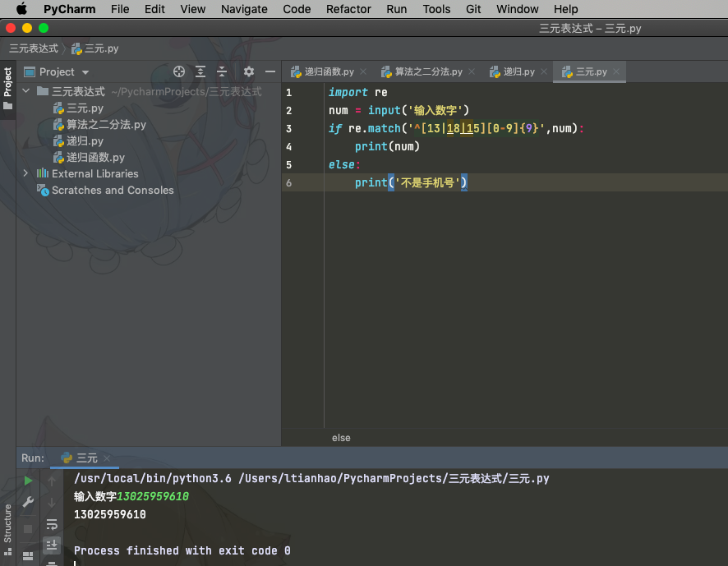Toggle the Project tool window sidebar tab
Screen dimensions: 728x566
tap(8, 89)
